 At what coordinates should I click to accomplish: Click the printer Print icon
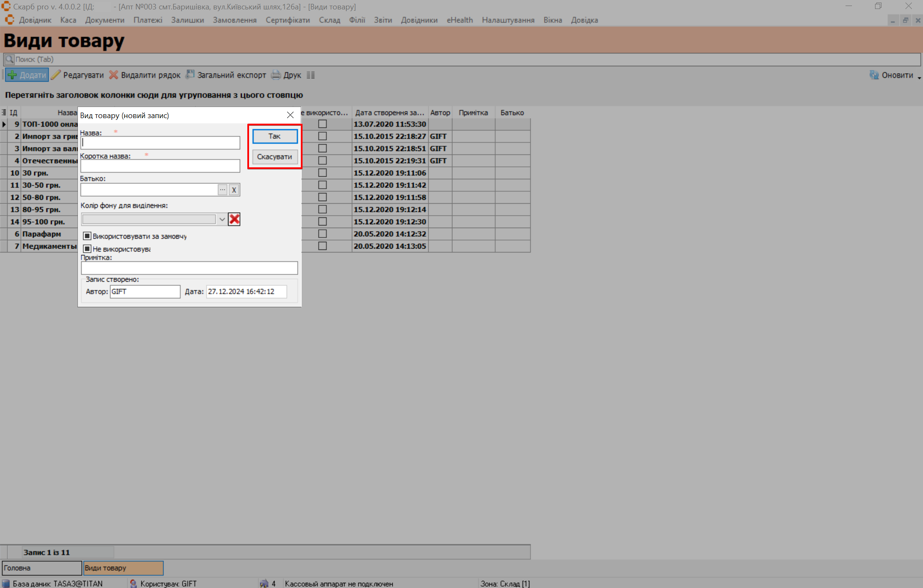pos(276,75)
